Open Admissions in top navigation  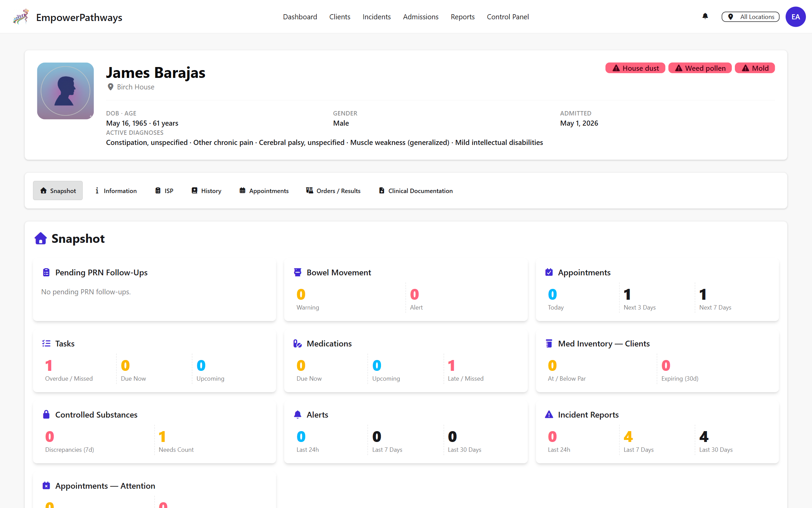click(421, 17)
